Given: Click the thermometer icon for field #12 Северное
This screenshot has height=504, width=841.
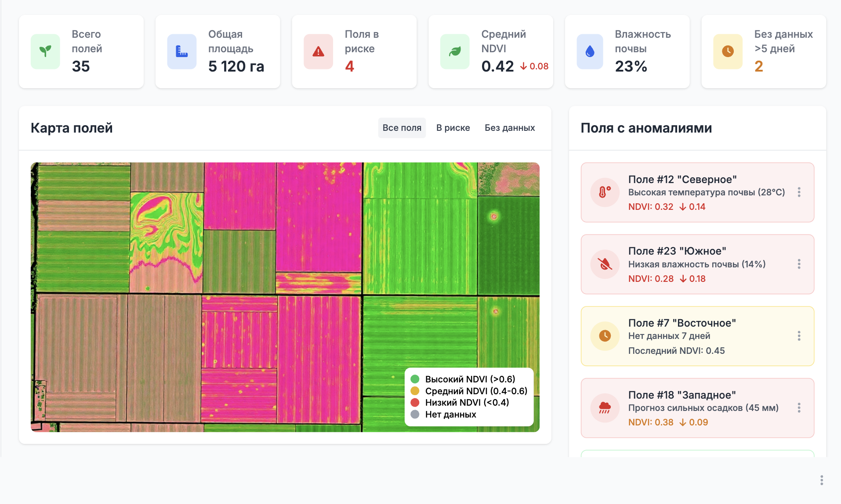Looking at the screenshot, I should tap(605, 192).
